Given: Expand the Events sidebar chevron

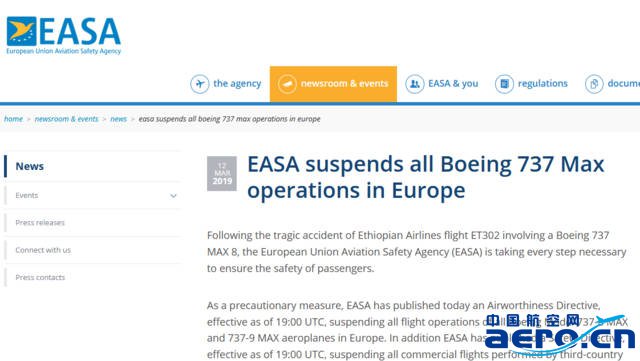Looking at the screenshot, I should [x=173, y=196].
